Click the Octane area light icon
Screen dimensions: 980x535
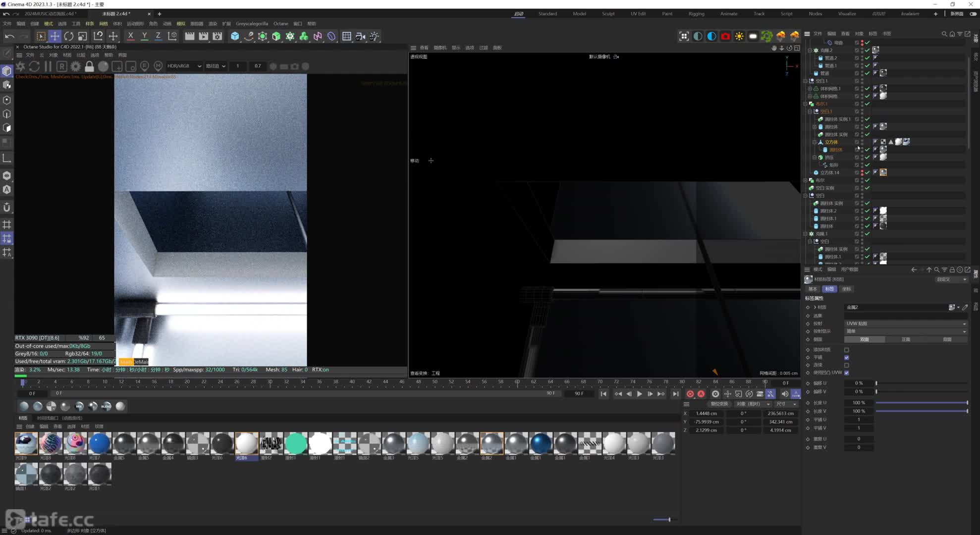coord(753,36)
